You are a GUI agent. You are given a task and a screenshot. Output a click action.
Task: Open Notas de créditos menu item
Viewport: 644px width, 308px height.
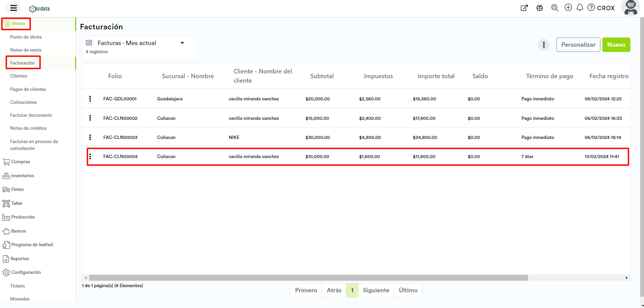[x=28, y=128]
